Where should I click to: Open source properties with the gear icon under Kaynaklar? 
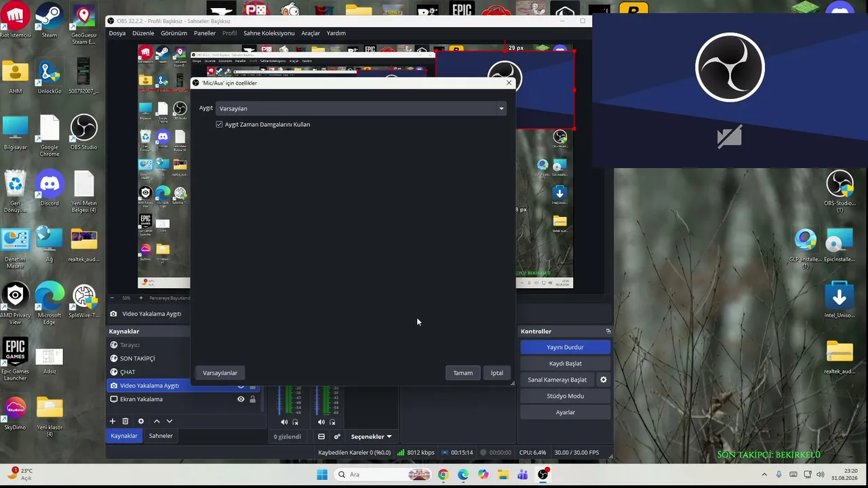141,421
